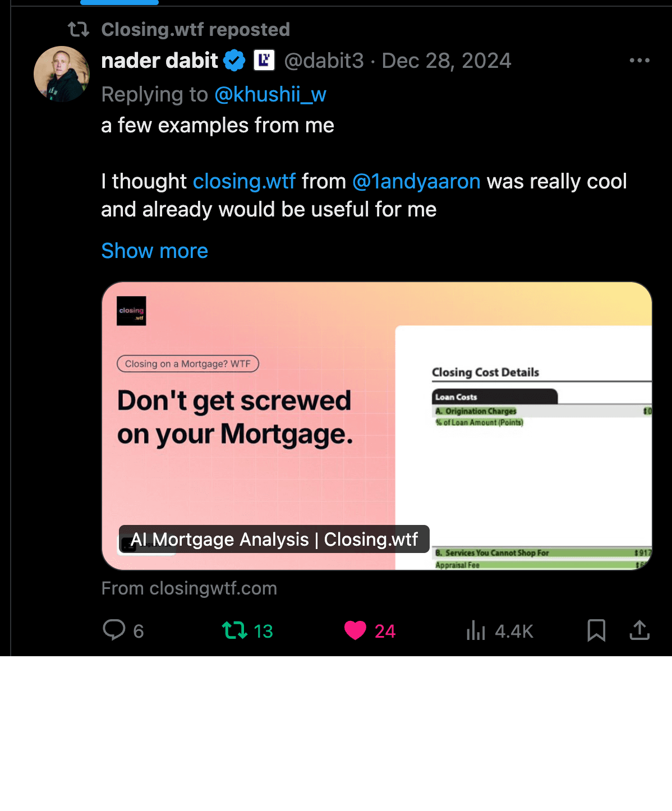Click the share upload icon

coord(639,630)
